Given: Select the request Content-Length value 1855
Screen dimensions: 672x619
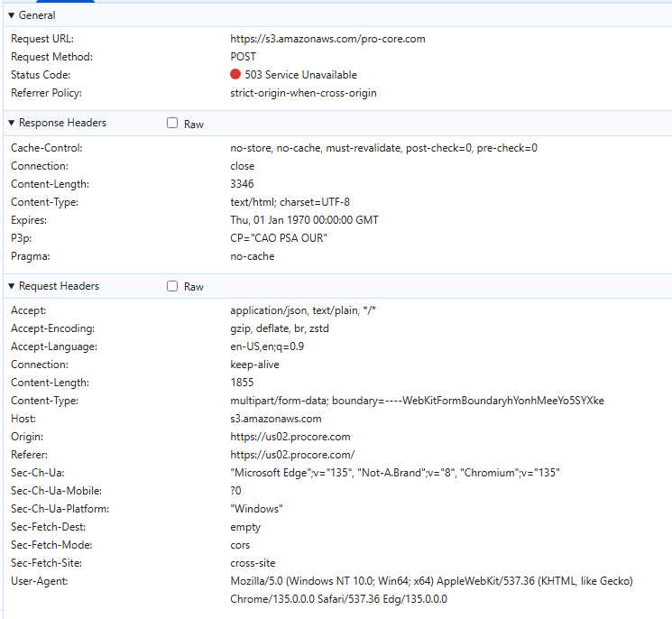Looking at the screenshot, I should [242, 383].
